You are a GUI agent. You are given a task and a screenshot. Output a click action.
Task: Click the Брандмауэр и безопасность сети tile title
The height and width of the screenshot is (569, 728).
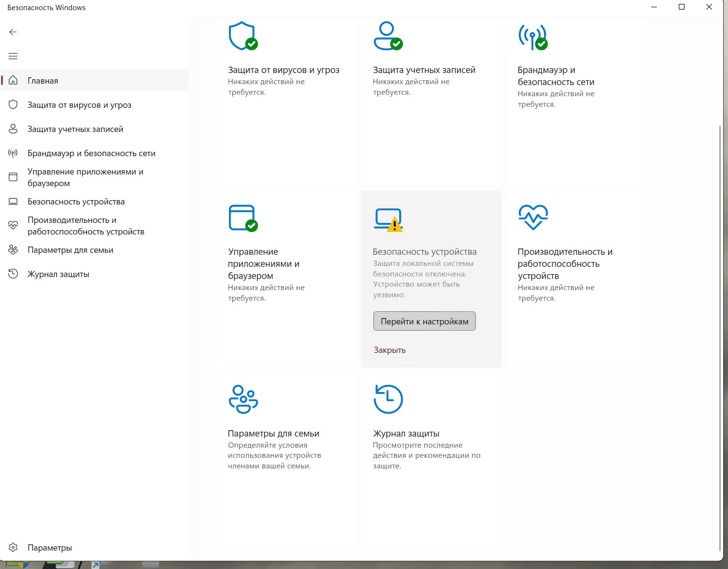(x=556, y=76)
